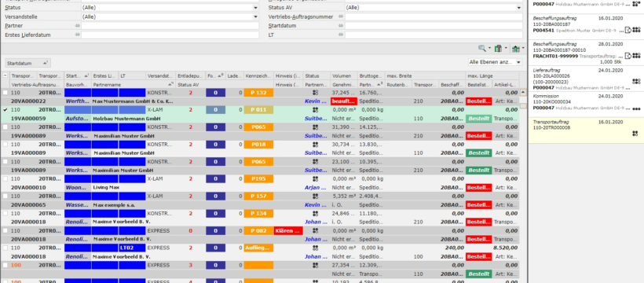This screenshot has width=644, height=283.
Task: Expand the arrow beside the export icon
Action: (x=523, y=49)
